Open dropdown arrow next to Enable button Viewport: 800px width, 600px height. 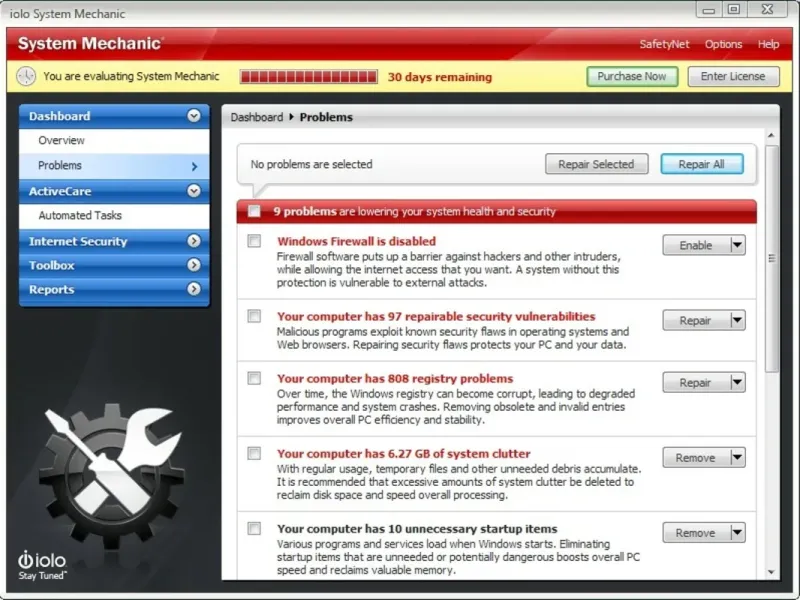click(x=737, y=245)
